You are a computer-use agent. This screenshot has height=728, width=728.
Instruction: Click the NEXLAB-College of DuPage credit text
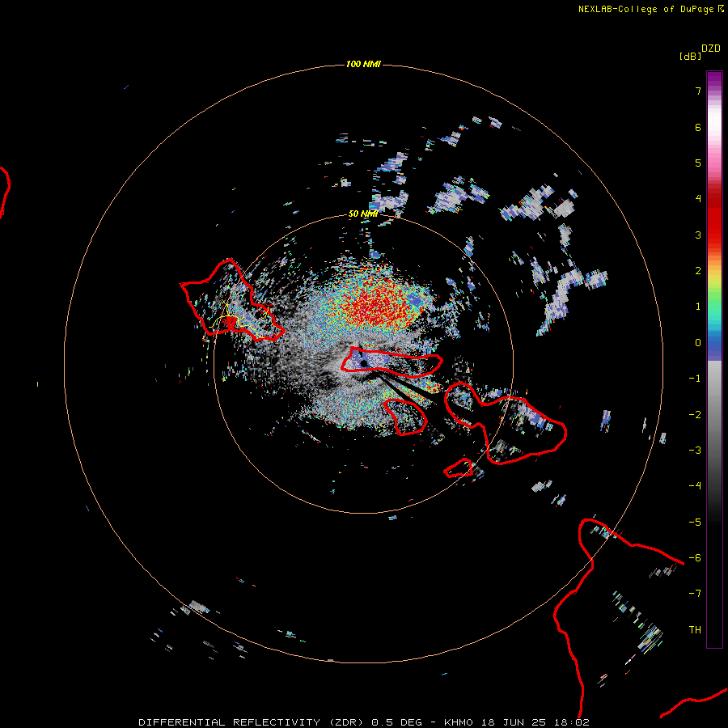(650, 9)
